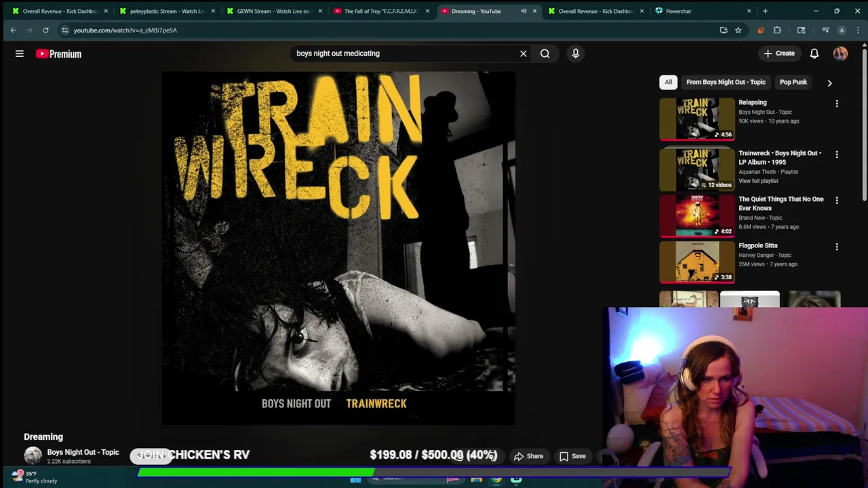Select the From Boys Night Out - Topic chip
Image resolution: width=868 pixels, height=488 pixels.
click(x=726, y=82)
